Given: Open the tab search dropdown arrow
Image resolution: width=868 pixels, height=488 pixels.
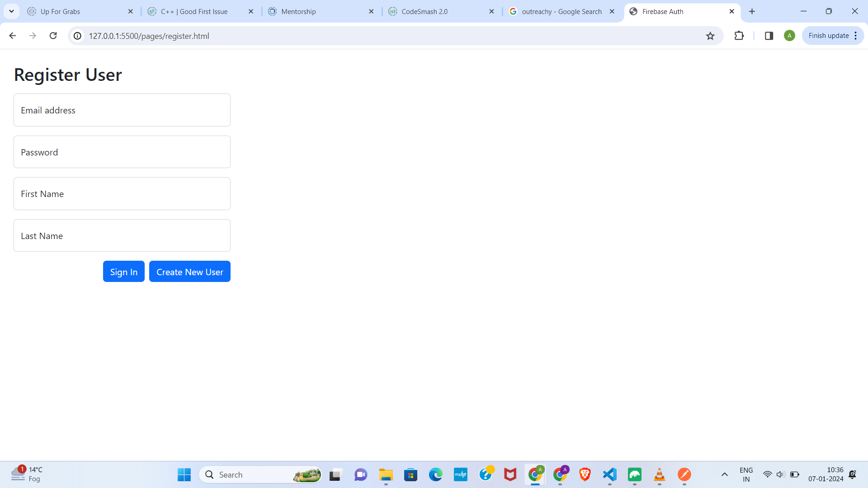Looking at the screenshot, I should (x=12, y=11).
